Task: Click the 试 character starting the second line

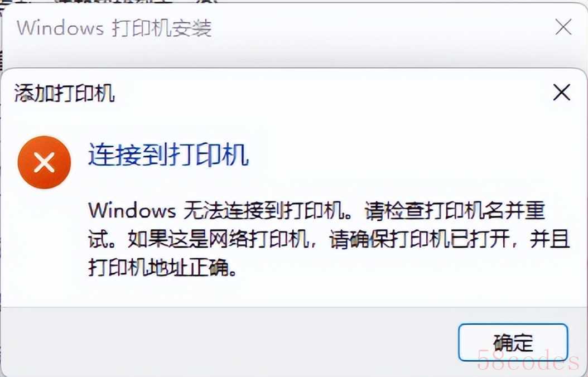Action: tap(98, 239)
